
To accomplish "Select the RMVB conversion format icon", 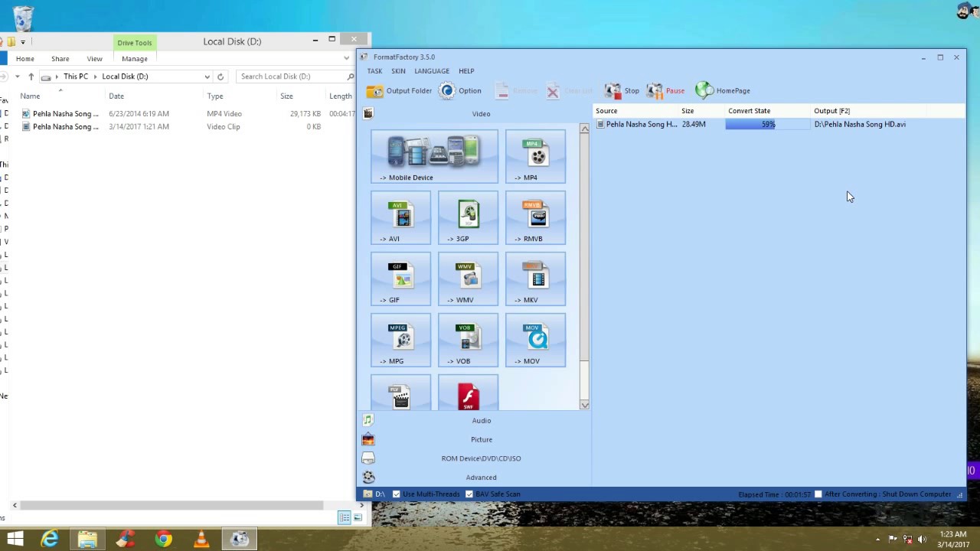I will click(x=535, y=218).
